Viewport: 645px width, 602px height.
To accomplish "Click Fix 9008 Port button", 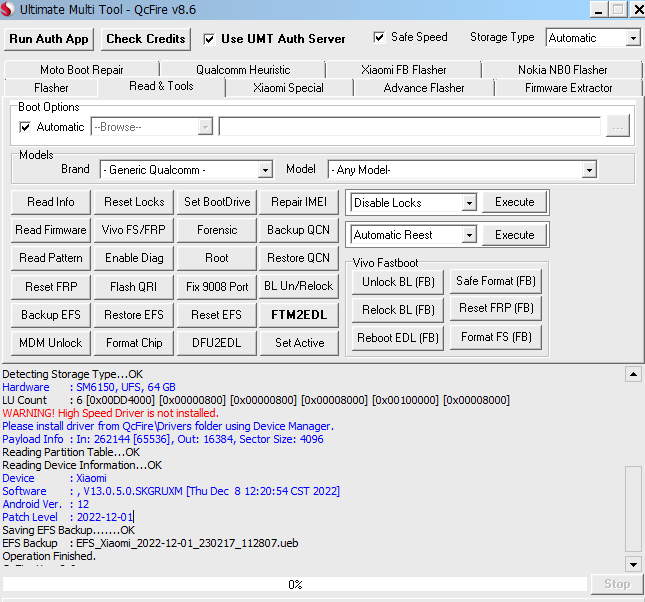I will [217, 286].
